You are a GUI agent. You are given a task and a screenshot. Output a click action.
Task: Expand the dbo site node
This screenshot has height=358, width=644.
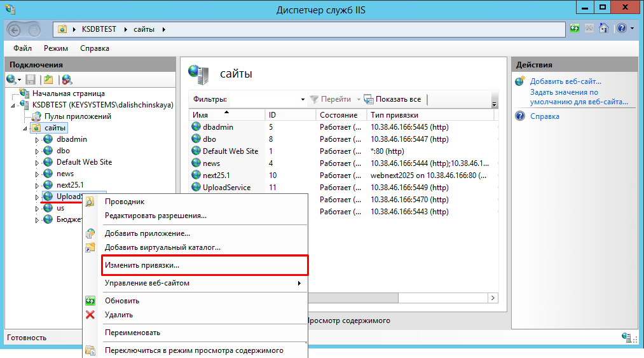tap(37, 151)
